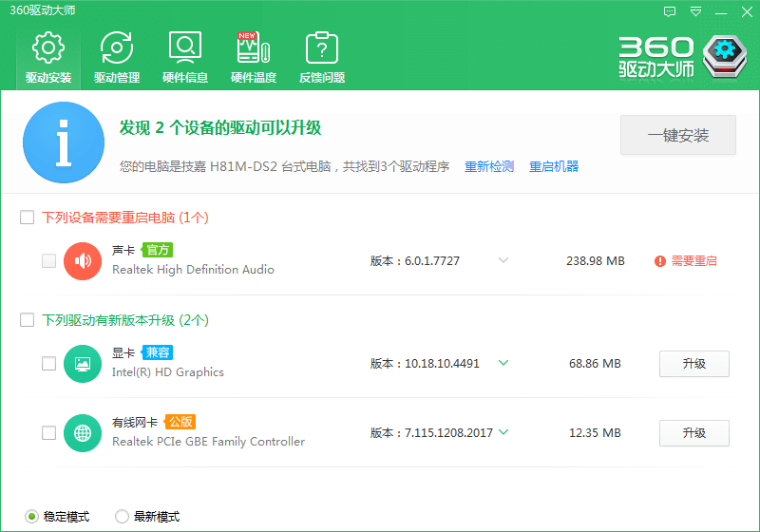The image size is (760, 532).
Task: Close the 360驱动大师 window
Action: pyautogui.click(x=747, y=11)
